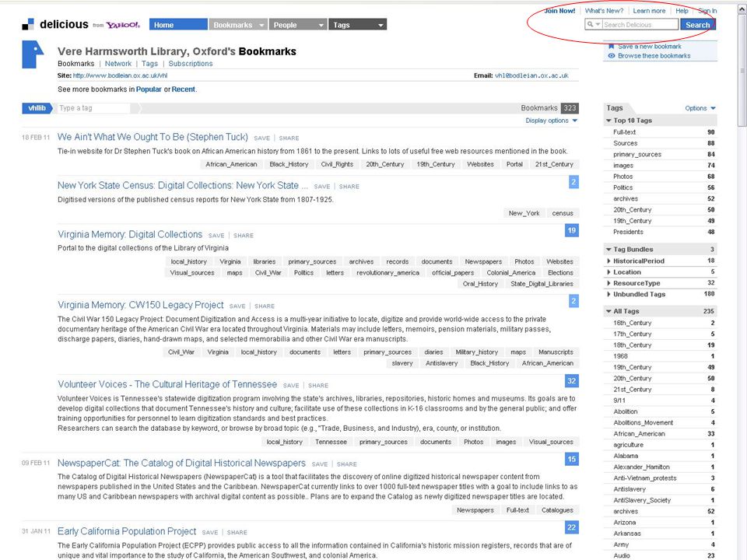Select the Catalogues tag

557,510
